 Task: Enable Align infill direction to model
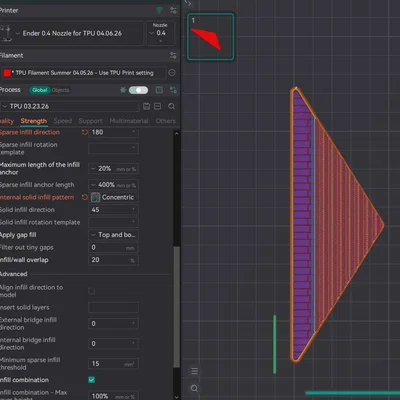92,291
